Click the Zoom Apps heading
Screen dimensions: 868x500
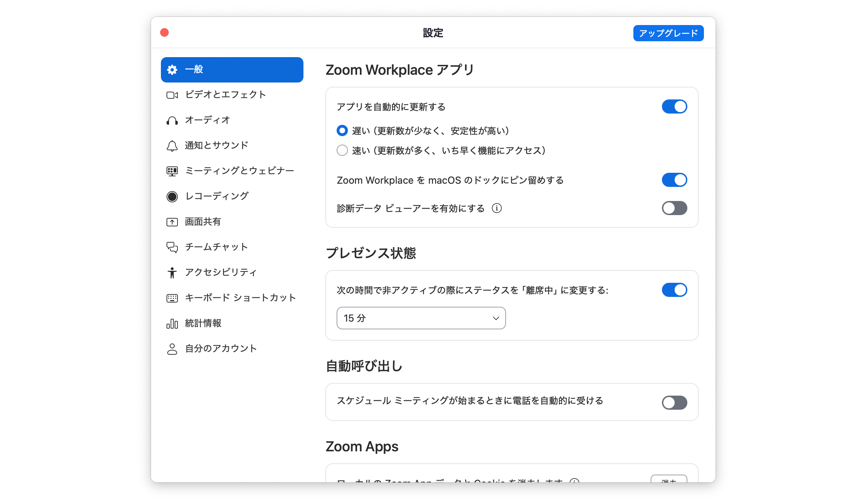tap(362, 446)
